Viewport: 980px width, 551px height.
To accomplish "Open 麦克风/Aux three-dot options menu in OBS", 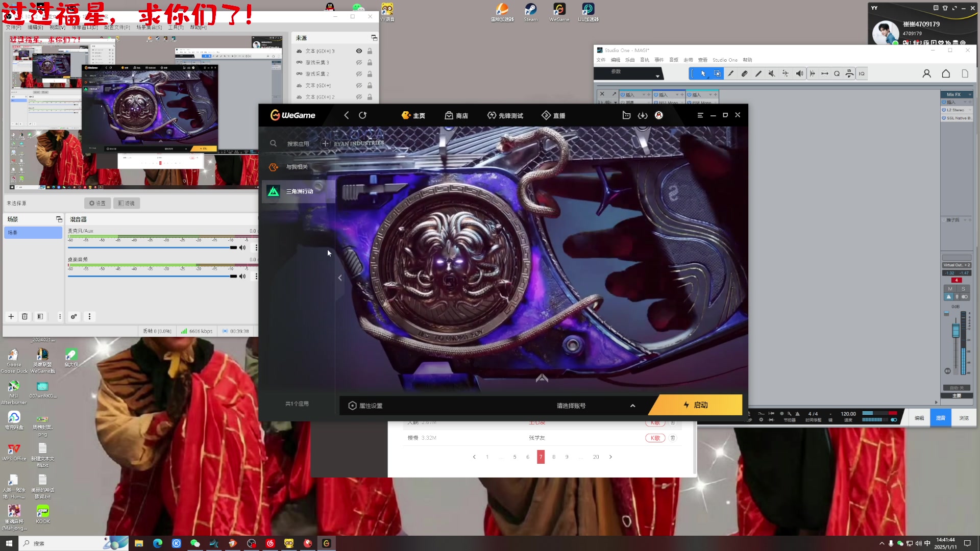I will 256,247.
